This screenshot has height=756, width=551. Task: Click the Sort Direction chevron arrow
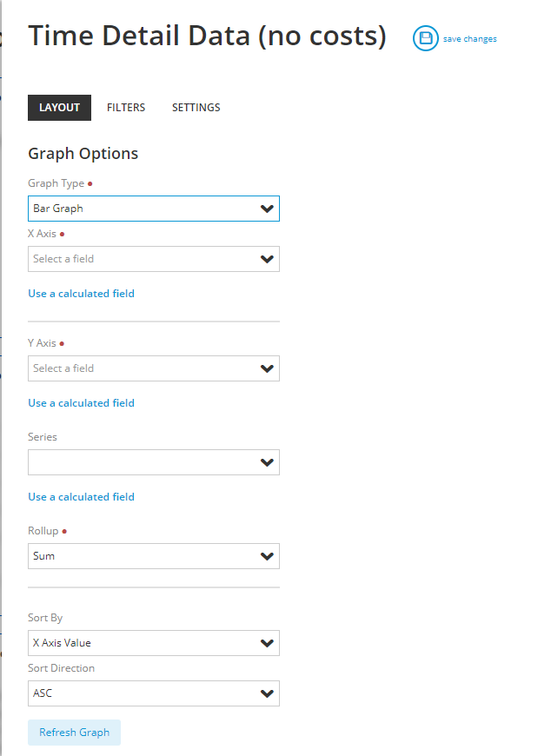coord(267,693)
